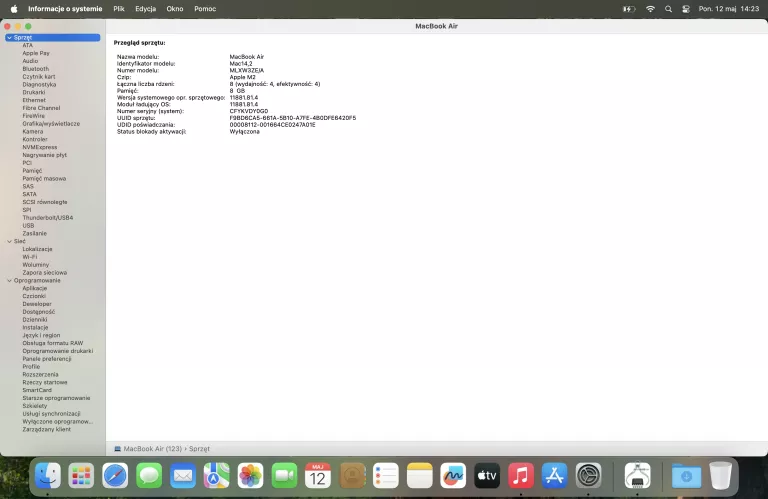The height and width of the screenshot is (499, 768).
Task: Open Notes app in the Dock
Action: pyautogui.click(x=419, y=475)
